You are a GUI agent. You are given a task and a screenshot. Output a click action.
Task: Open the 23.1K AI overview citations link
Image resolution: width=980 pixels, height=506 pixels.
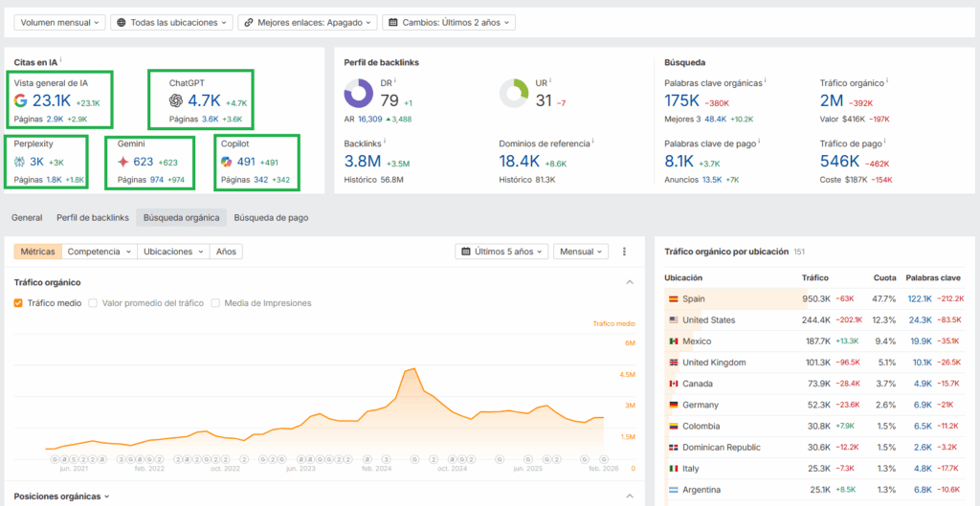[52, 100]
